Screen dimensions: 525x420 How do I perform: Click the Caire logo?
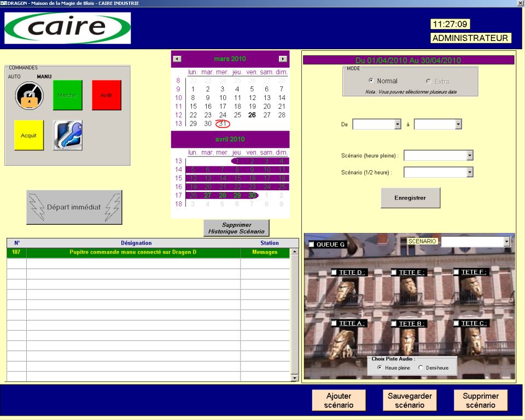pos(68,28)
